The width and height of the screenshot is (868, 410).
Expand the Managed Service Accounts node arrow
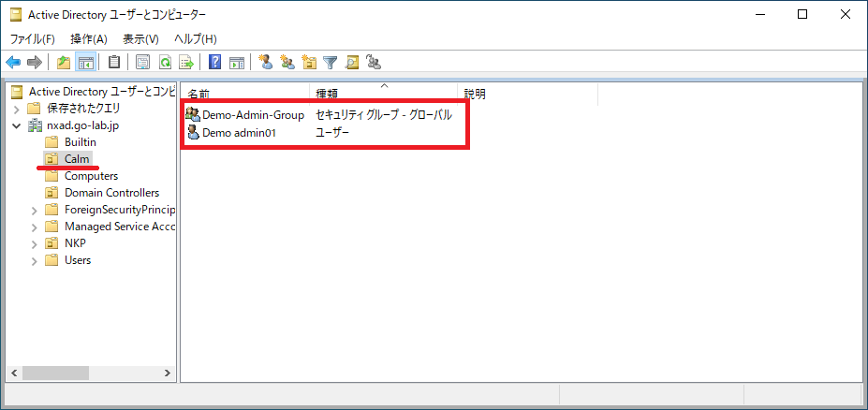pos(35,227)
